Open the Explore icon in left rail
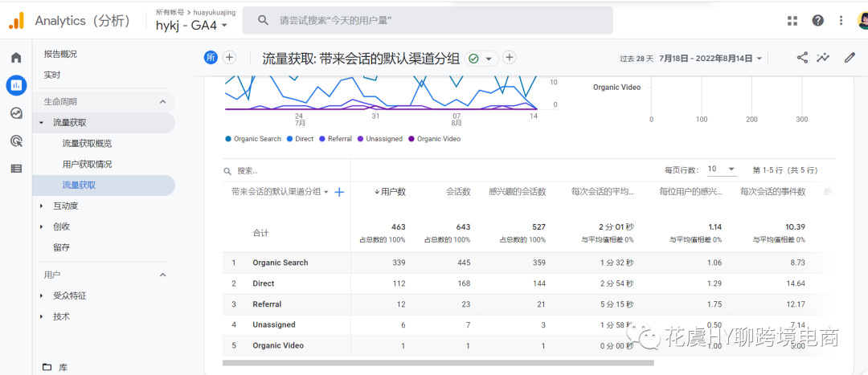 tap(16, 113)
